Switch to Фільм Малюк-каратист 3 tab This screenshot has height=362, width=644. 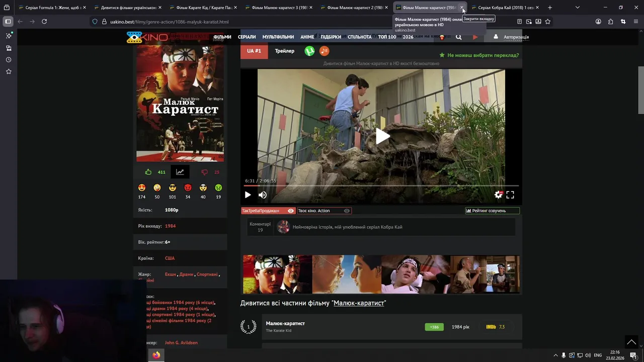280,8
